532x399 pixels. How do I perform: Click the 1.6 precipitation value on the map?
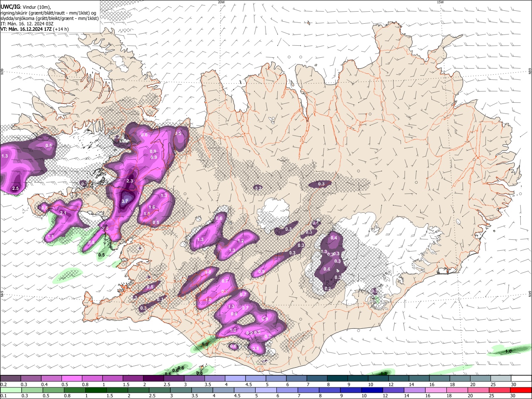pos(152,207)
